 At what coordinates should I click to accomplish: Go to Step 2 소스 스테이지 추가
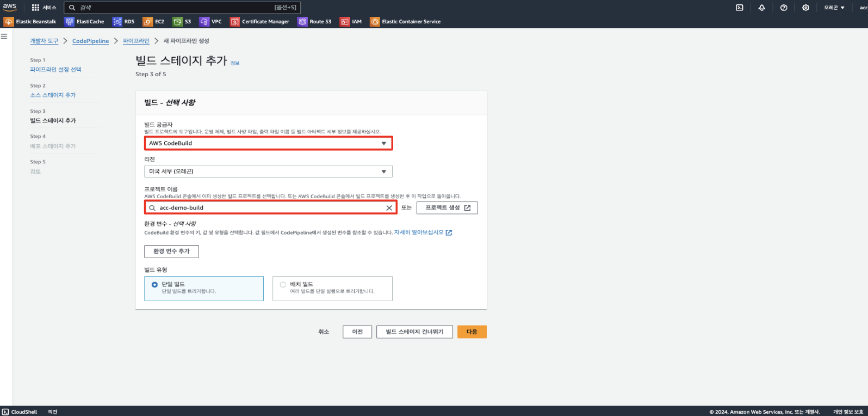(x=53, y=95)
